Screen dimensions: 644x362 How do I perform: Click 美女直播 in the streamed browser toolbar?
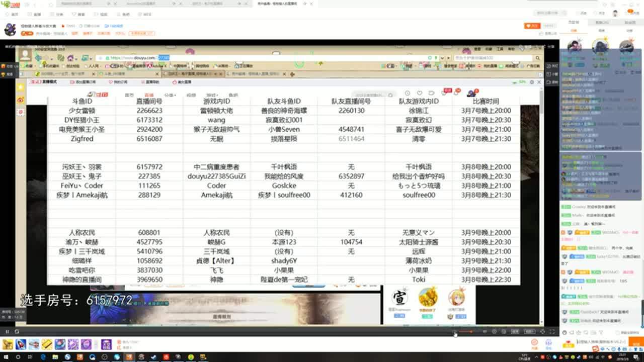pos(182,82)
